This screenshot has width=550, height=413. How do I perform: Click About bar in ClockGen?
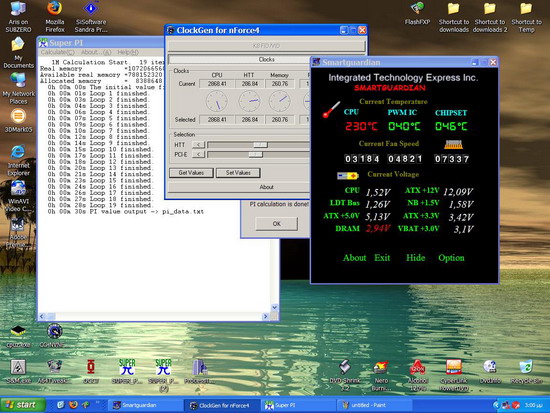pos(266,187)
